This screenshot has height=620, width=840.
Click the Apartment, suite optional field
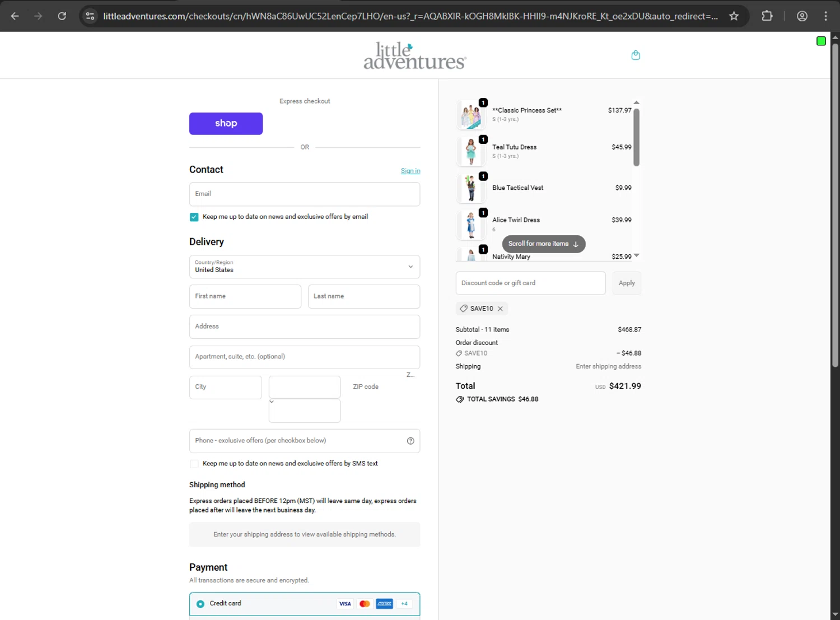[305, 357]
